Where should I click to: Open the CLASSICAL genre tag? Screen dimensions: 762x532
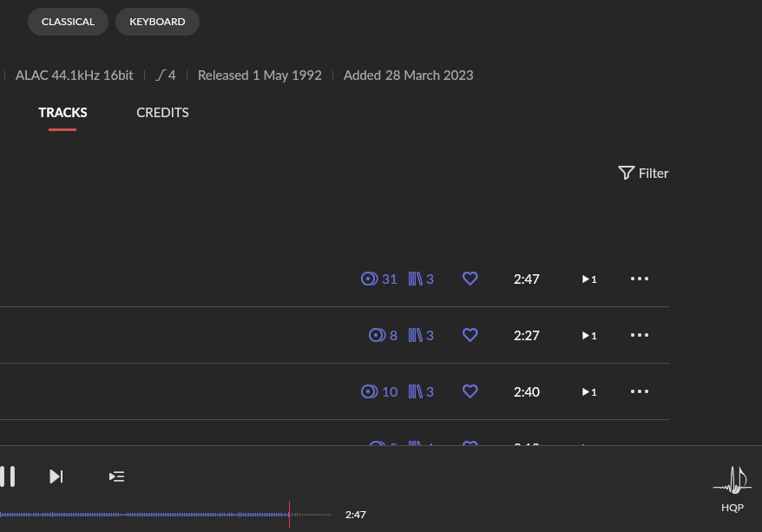tap(68, 22)
